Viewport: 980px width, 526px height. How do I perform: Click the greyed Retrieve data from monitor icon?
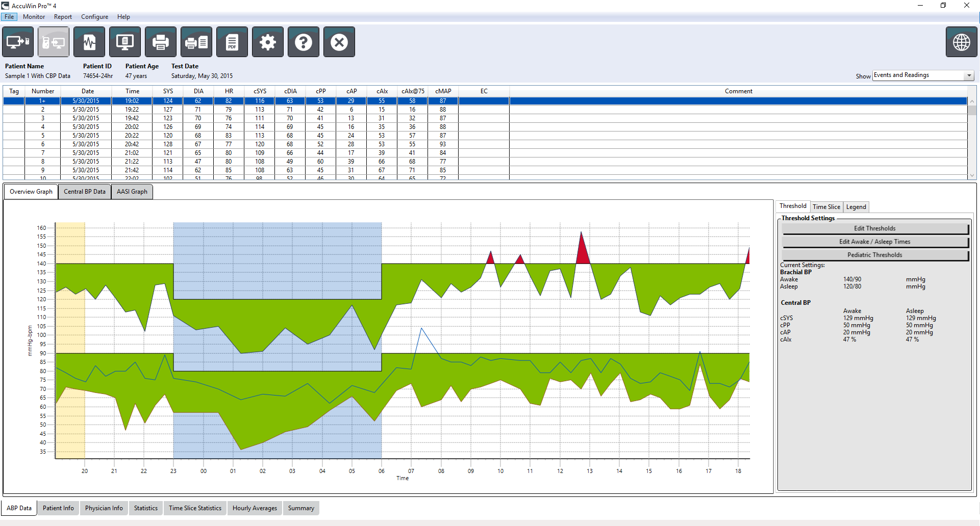(x=54, y=42)
